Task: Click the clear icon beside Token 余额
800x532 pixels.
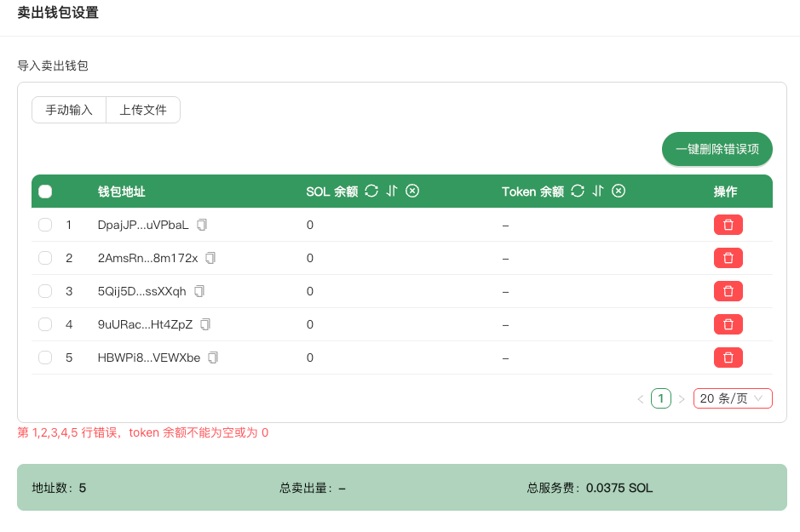Action: (x=619, y=192)
